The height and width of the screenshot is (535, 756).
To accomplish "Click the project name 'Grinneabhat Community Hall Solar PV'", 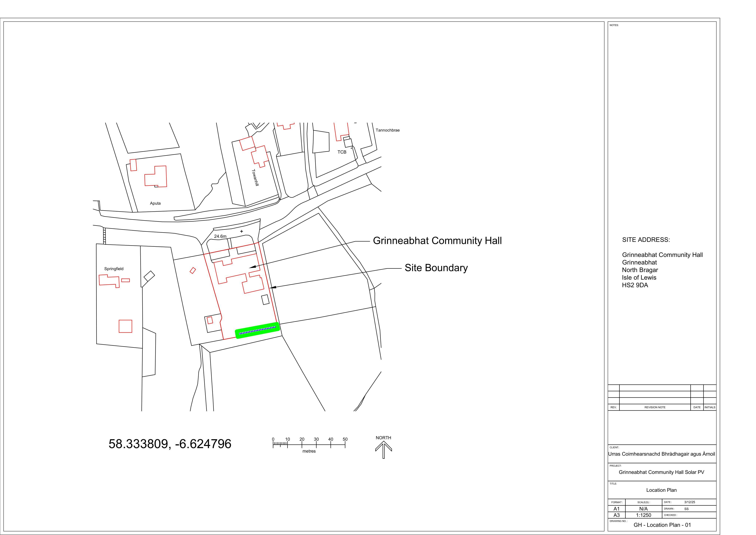I will [x=661, y=472].
